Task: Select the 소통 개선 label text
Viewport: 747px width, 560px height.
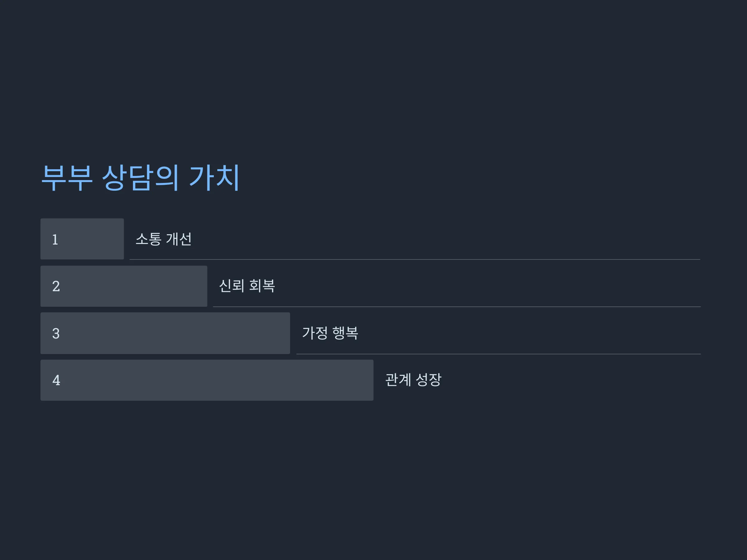Action: pyautogui.click(x=164, y=239)
